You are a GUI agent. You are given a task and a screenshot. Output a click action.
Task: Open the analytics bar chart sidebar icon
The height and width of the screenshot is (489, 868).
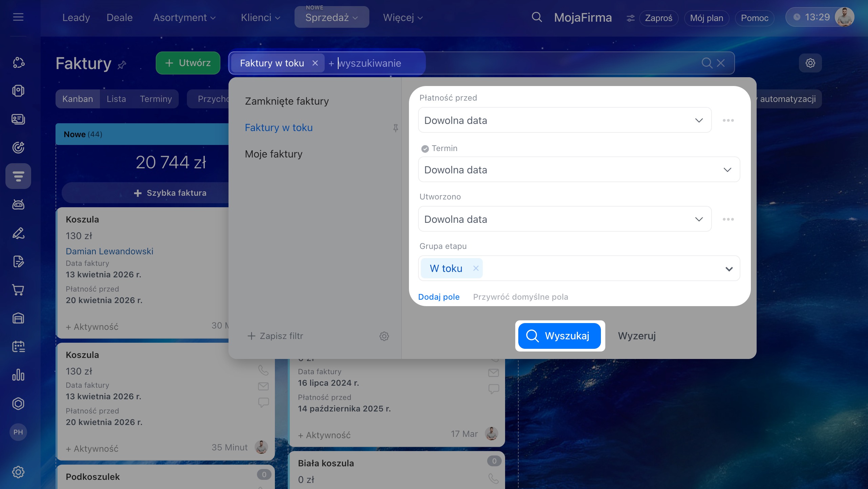coord(18,375)
